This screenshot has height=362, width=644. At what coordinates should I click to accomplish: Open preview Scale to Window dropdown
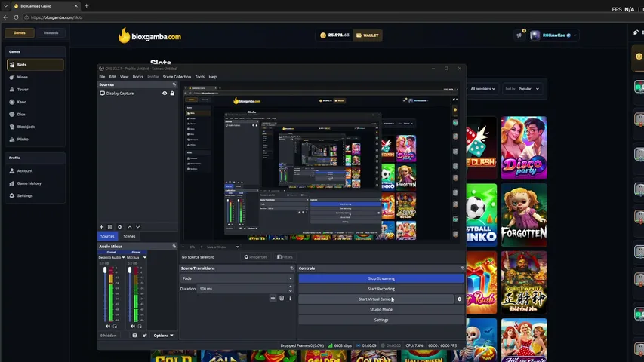point(223,247)
